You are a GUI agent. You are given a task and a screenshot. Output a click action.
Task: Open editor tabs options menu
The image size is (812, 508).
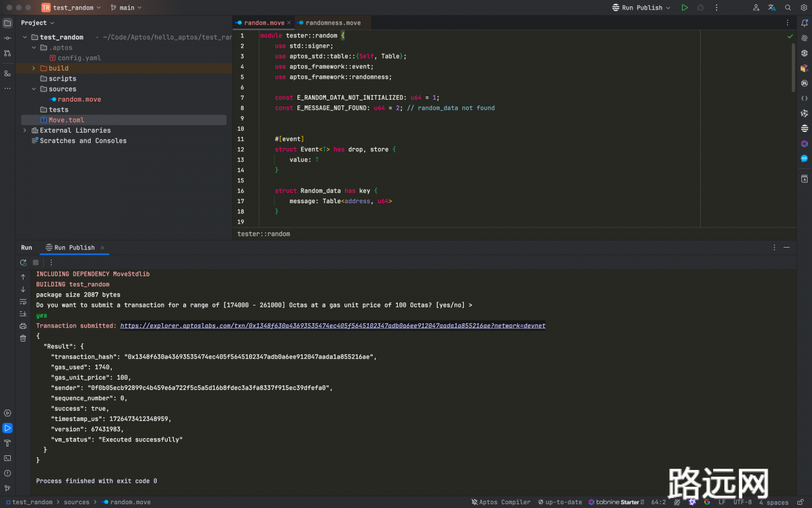[788, 23]
